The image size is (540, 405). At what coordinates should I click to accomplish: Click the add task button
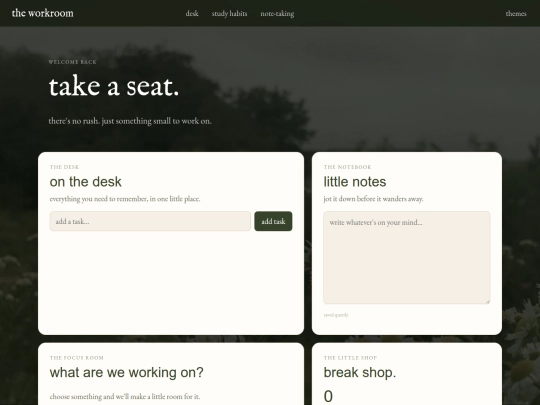tap(273, 221)
